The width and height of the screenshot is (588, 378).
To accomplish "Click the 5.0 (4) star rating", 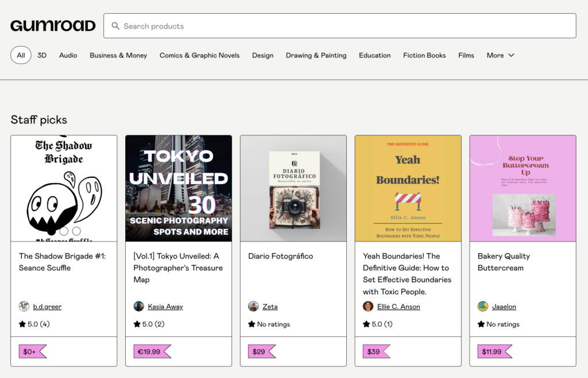I will 34,324.
